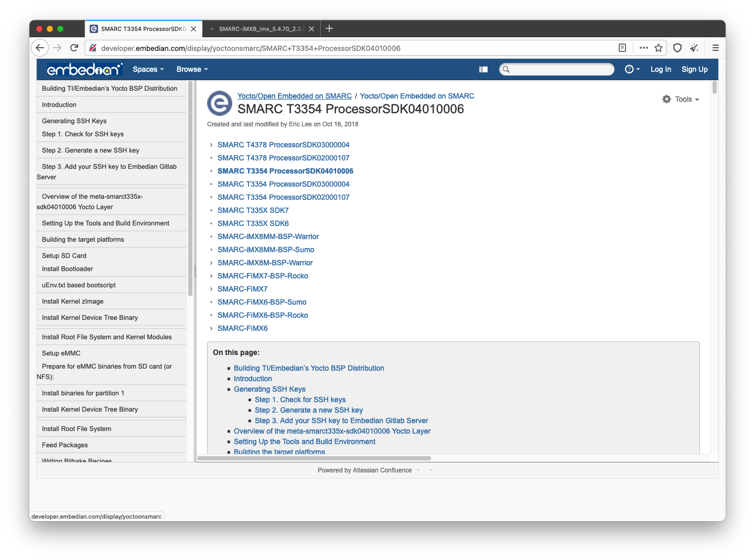
Task: Open the Spaces dropdown menu
Action: (x=148, y=69)
